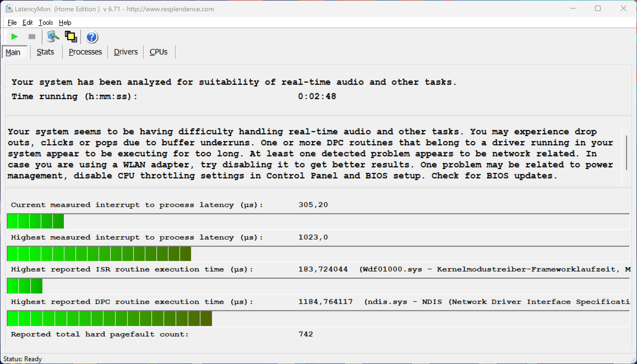Open the File menu

click(x=12, y=23)
